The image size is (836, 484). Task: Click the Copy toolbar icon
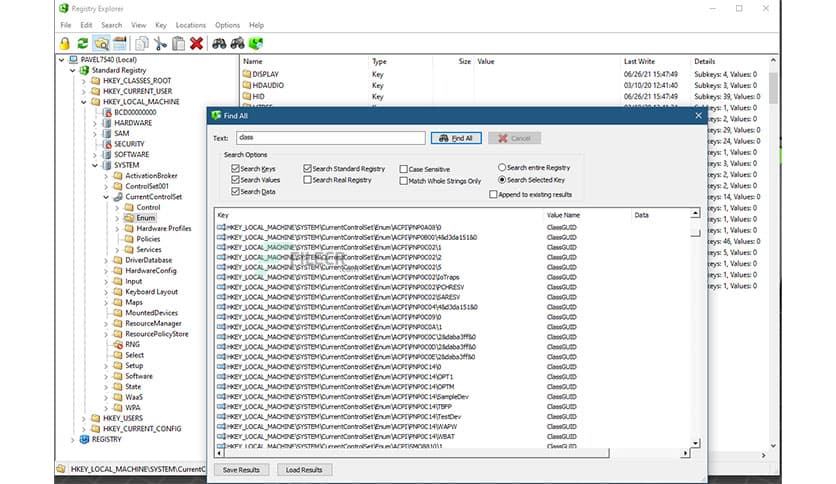point(142,43)
